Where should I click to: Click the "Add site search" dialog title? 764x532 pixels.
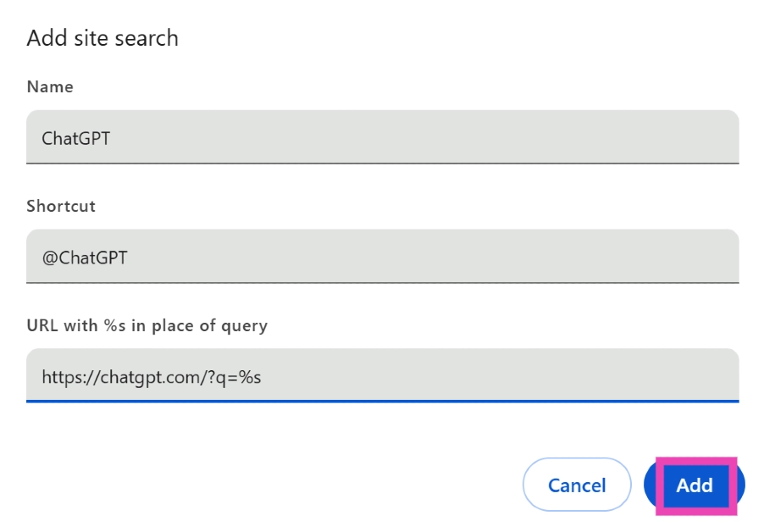coord(102,38)
